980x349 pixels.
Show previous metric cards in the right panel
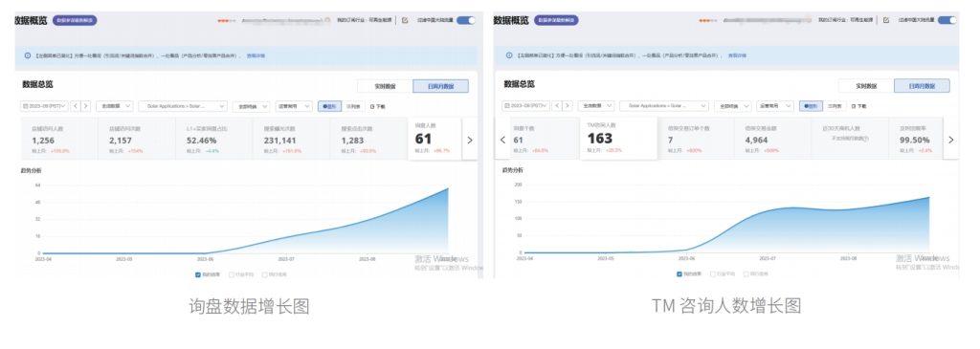503,140
